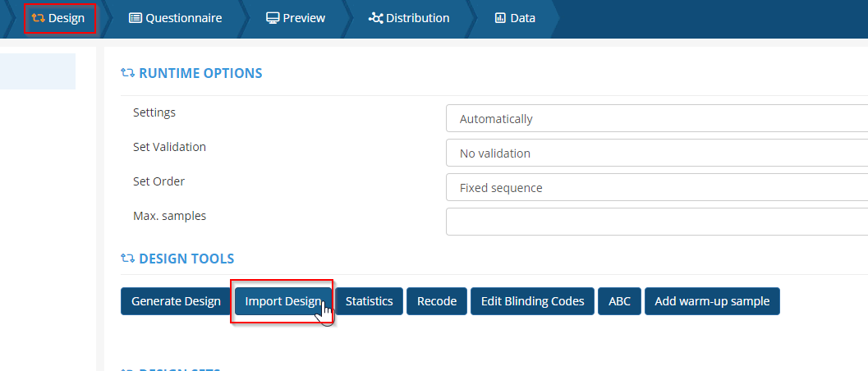Screen dimensions: 868x371
Task: Select Edit Blinding Codes
Action: point(532,301)
